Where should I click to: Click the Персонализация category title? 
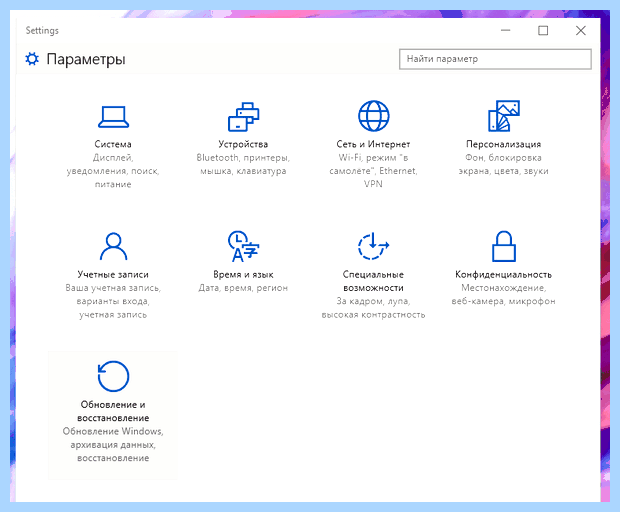click(x=503, y=144)
